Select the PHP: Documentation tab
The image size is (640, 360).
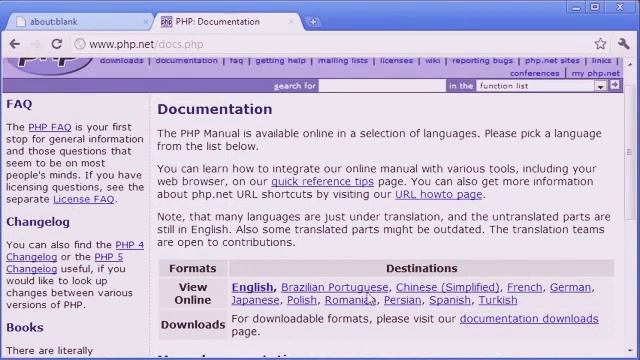point(227,22)
